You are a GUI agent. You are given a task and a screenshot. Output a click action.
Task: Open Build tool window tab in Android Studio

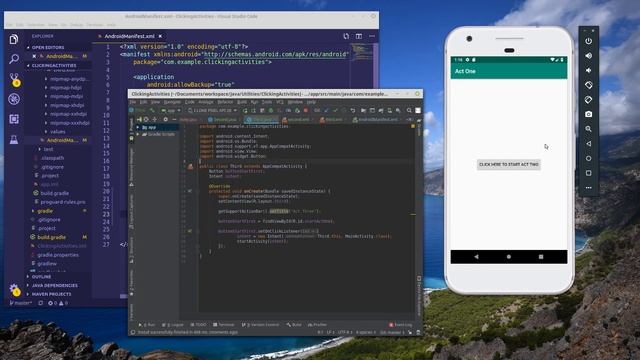pyautogui.click(x=294, y=325)
